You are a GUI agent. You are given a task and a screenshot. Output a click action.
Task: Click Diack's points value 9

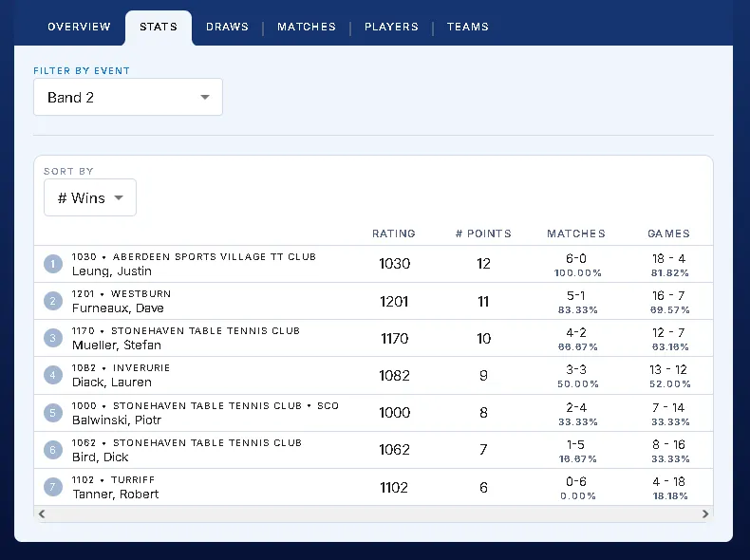tap(483, 376)
